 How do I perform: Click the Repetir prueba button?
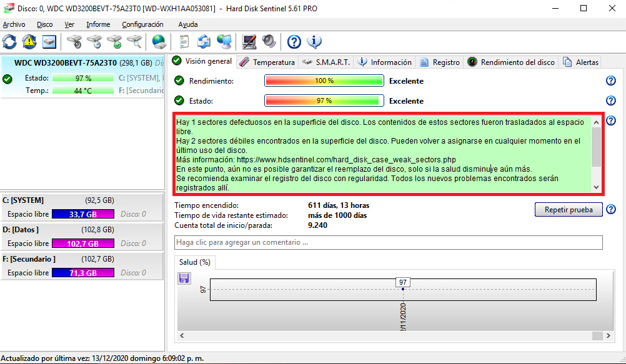coord(569,210)
